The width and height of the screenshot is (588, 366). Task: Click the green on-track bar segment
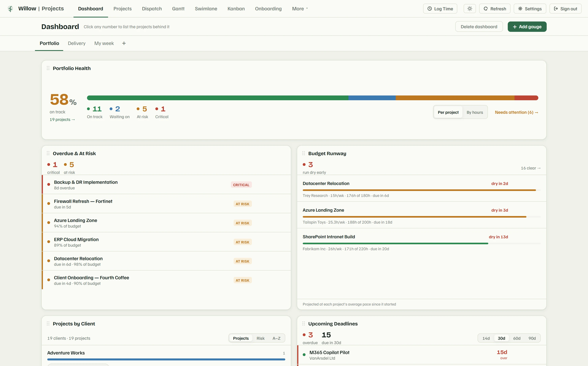click(x=218, y=98)
